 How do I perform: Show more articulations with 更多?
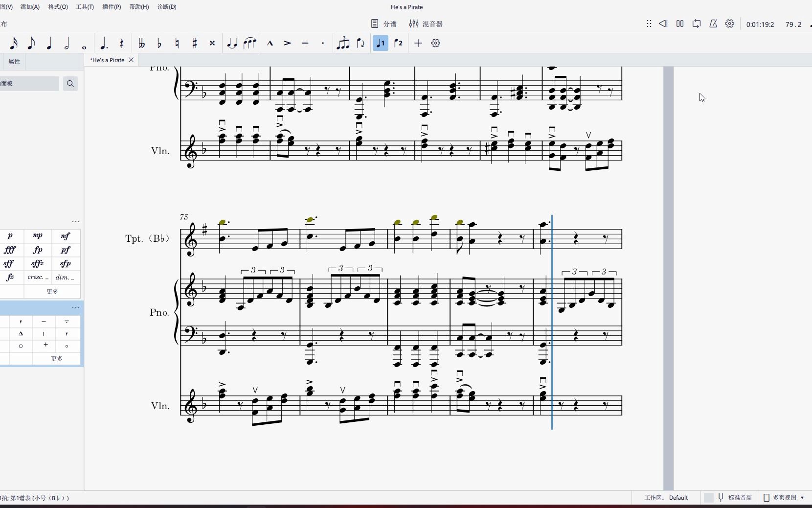[x=57, y=358]
